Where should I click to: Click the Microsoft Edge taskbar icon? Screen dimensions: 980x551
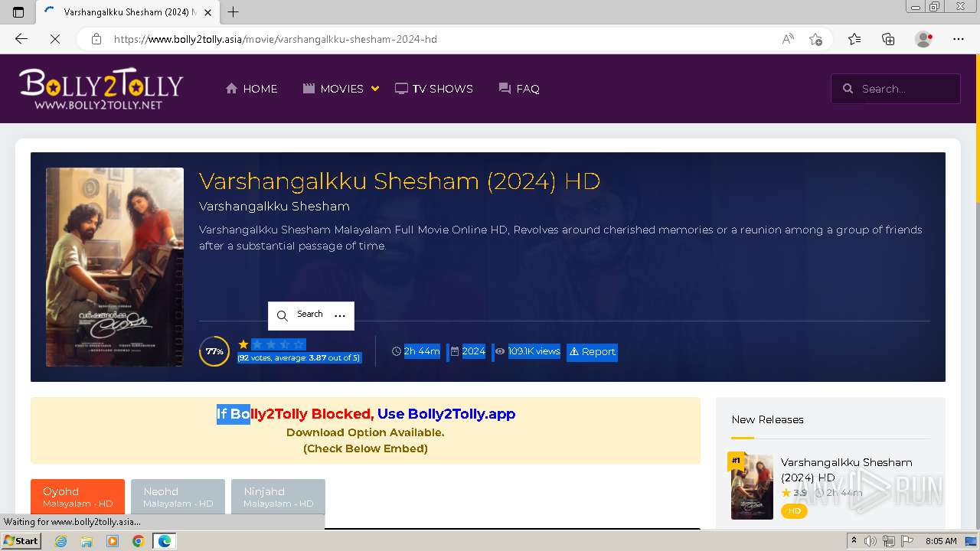click(x=165, y=541)
